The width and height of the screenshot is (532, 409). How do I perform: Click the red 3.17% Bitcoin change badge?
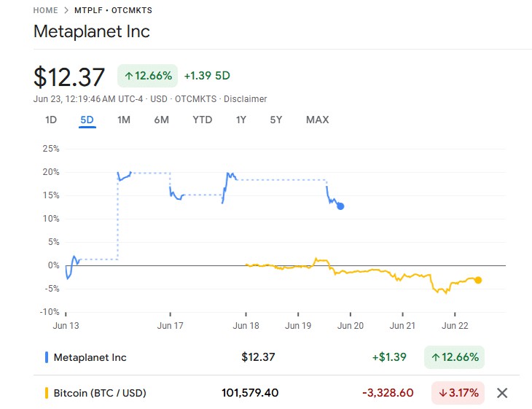pos(458,393)
